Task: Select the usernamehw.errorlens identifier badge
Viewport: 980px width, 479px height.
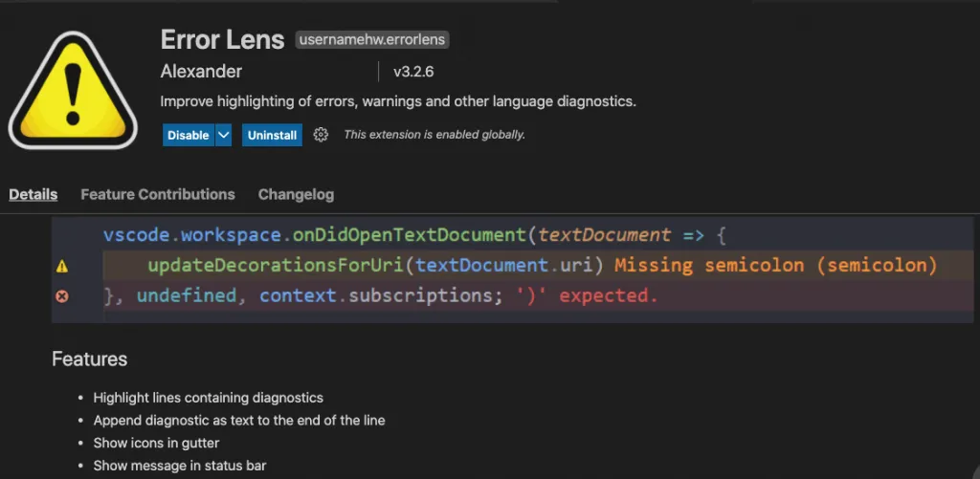Action: pos(372,40)
